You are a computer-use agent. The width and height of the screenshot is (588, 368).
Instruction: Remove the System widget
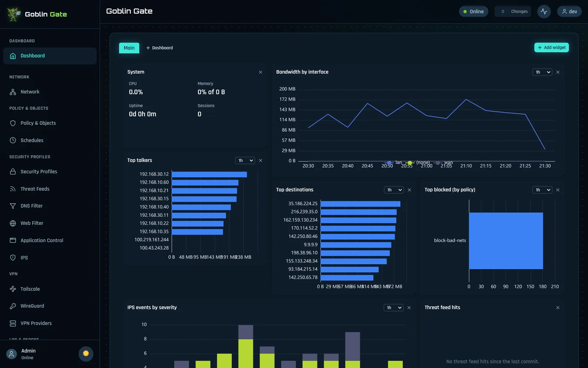tap(261, 72)
